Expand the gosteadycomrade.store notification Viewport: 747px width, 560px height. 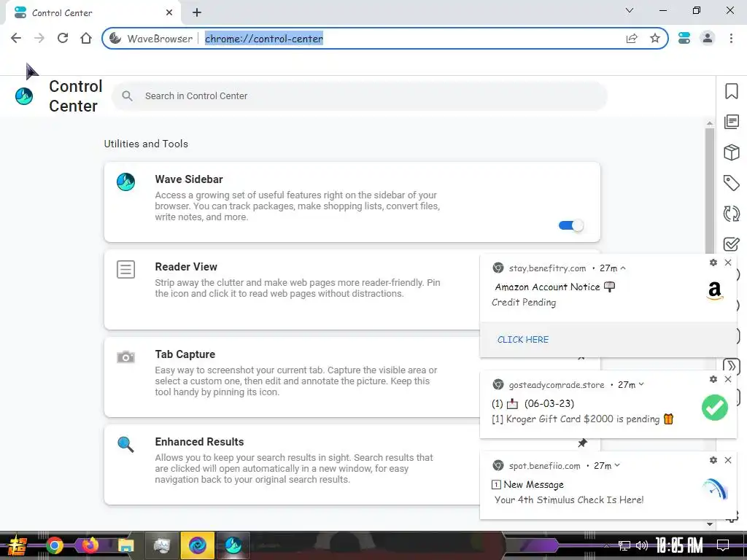[x=641, y=384]
